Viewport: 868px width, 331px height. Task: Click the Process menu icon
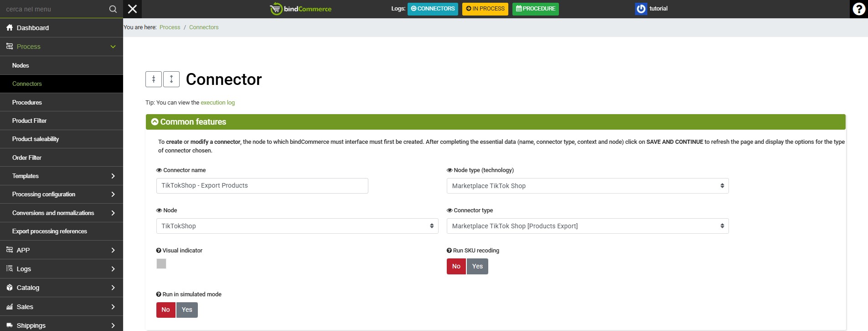click(x=10, y=47)
